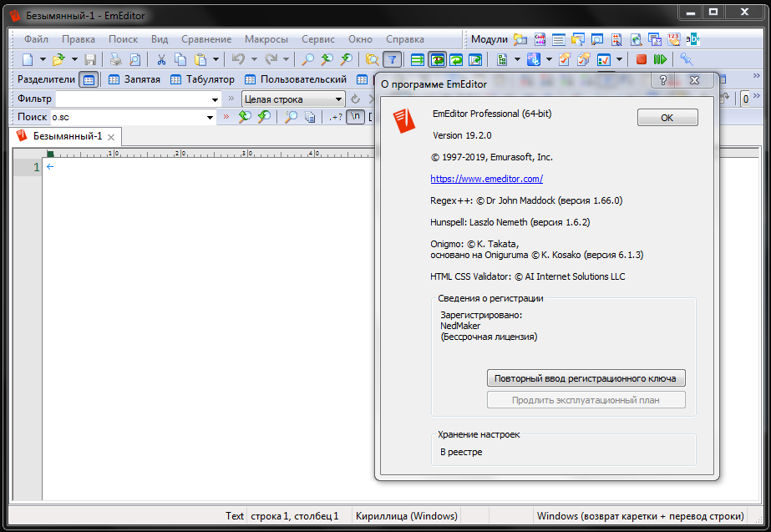The width and height of the screenshot is (771, 532).
Task: Click the undo arrow icon
Action: tap(238, 60)
